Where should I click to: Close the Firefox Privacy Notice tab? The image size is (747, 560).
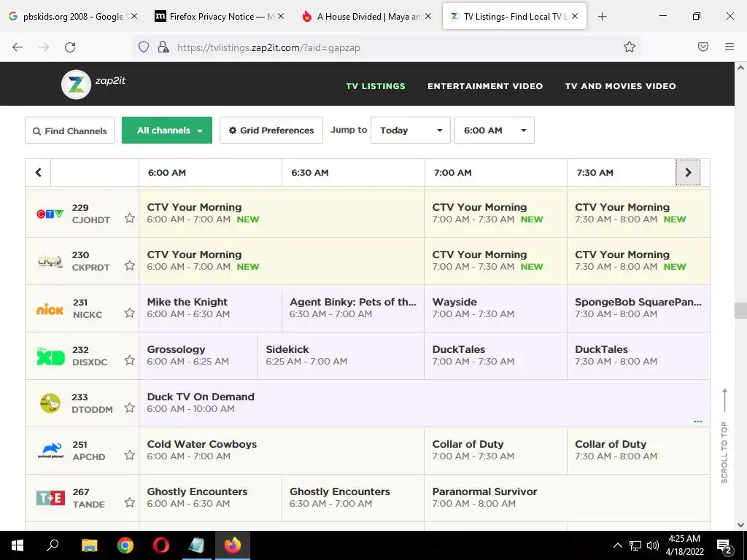281,16
